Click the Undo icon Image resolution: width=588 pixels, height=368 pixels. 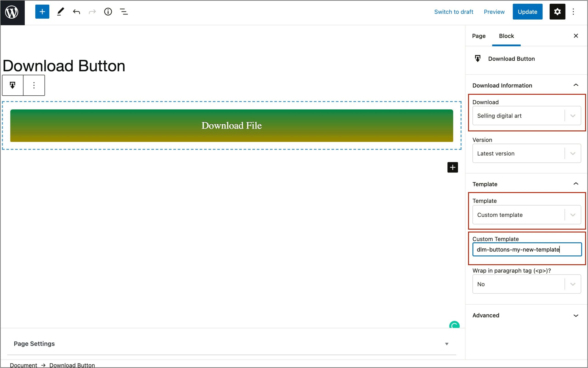click(x=76, y=11)
